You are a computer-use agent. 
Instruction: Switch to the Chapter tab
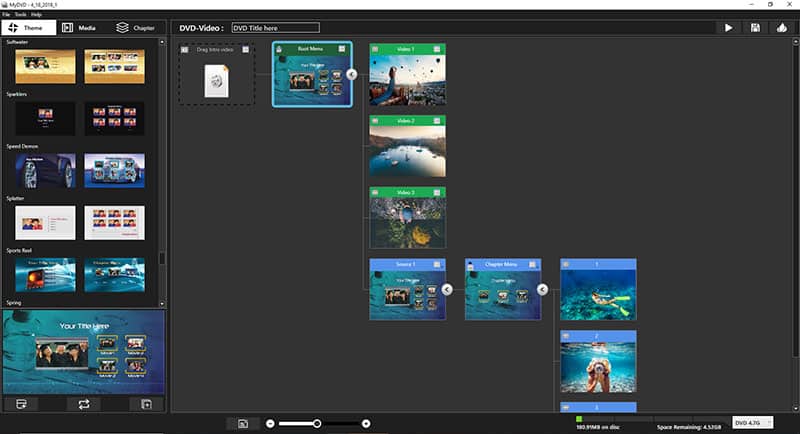[x=137, y=28]
